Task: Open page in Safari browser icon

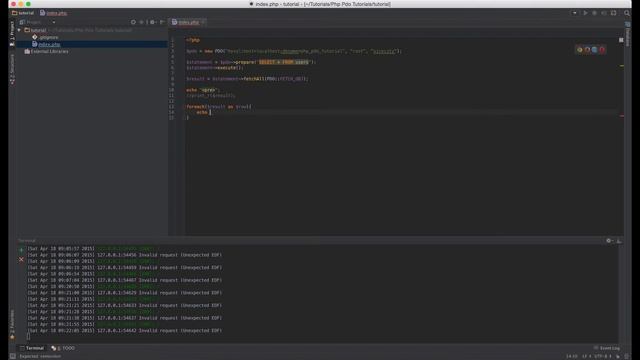Action: [x=595, y=50]
